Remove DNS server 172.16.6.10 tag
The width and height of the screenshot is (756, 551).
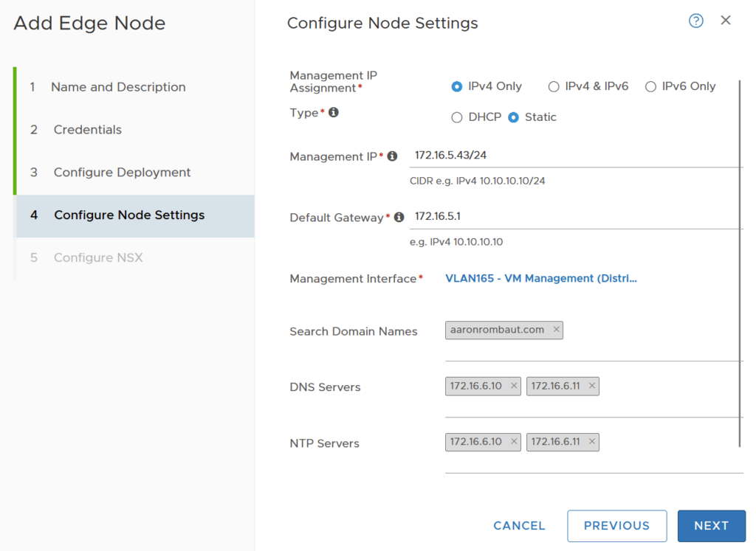click(x=514, y=386)
